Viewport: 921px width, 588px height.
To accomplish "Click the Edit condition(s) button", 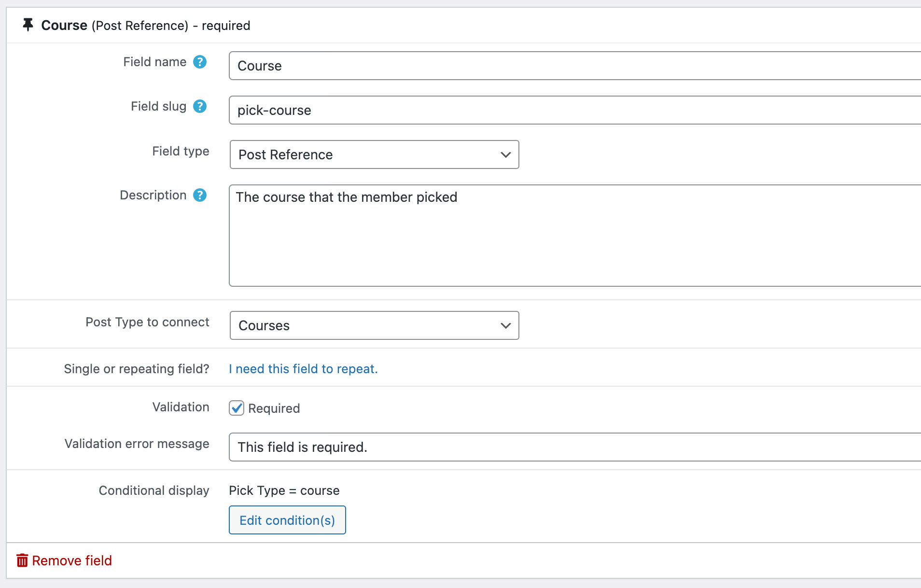I will 287,520.
